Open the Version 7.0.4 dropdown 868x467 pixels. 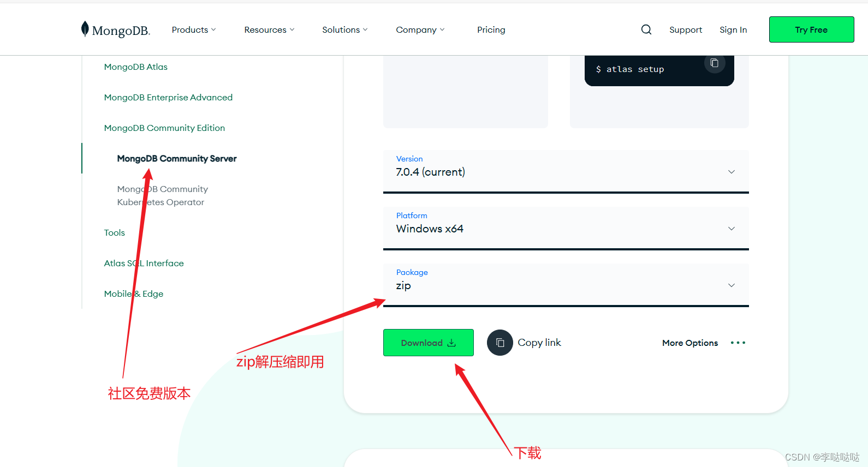pos(566,171)
